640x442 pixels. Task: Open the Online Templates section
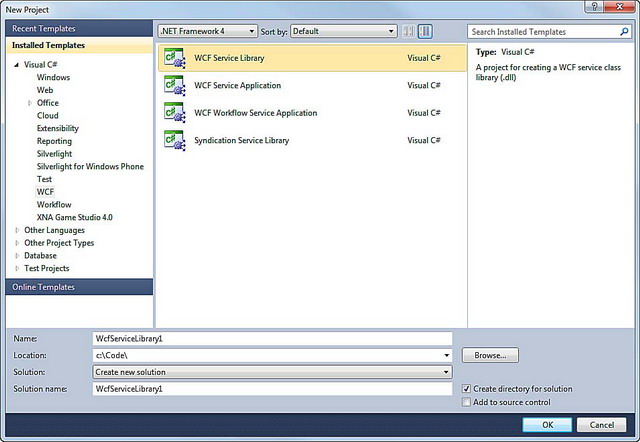tap(79, 287)
